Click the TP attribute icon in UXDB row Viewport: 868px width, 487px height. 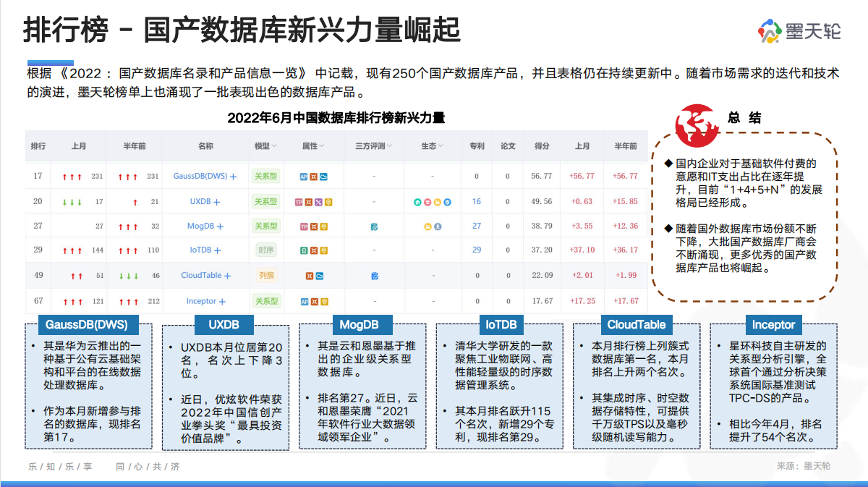click(299, 202)
